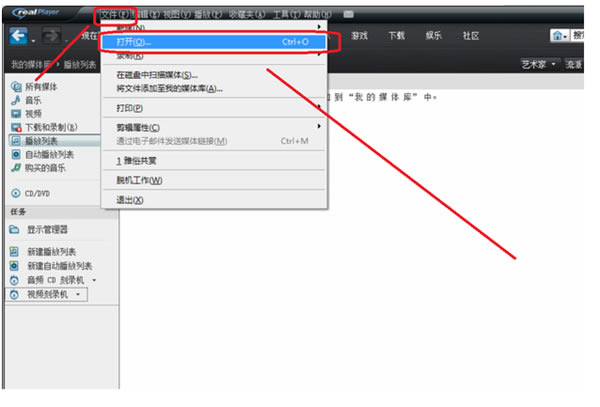Choose 打开(O)... in the File menu
600x407 pixels.
point(214,42)
